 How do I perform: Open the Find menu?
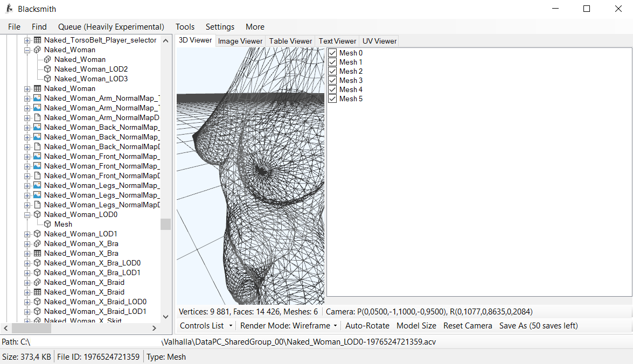(39, 26)
